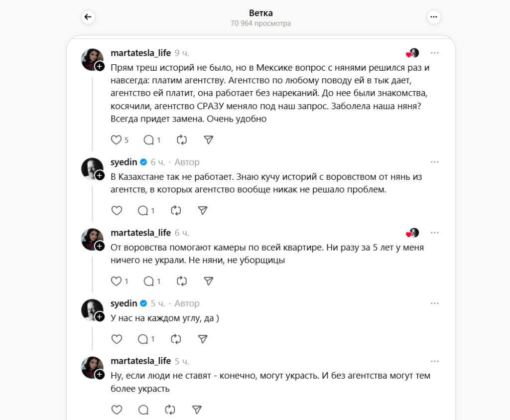Open the thread options menu at top
Screen dimensions: 510x420
pyautogui.click(x=434, y=17)
